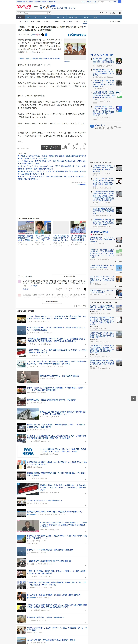Go to the オリジナル tab

pos(60,17)
